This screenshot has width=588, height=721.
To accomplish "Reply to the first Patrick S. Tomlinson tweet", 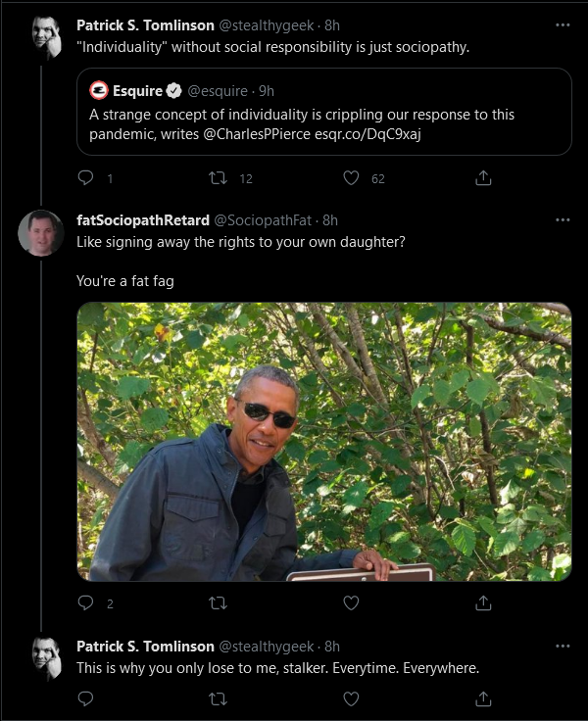I will click(x=85, y=178).
